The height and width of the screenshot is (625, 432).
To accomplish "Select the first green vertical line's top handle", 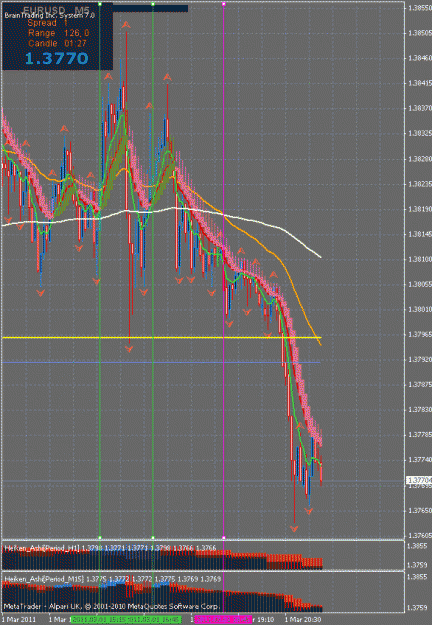I will pos(100,4).
